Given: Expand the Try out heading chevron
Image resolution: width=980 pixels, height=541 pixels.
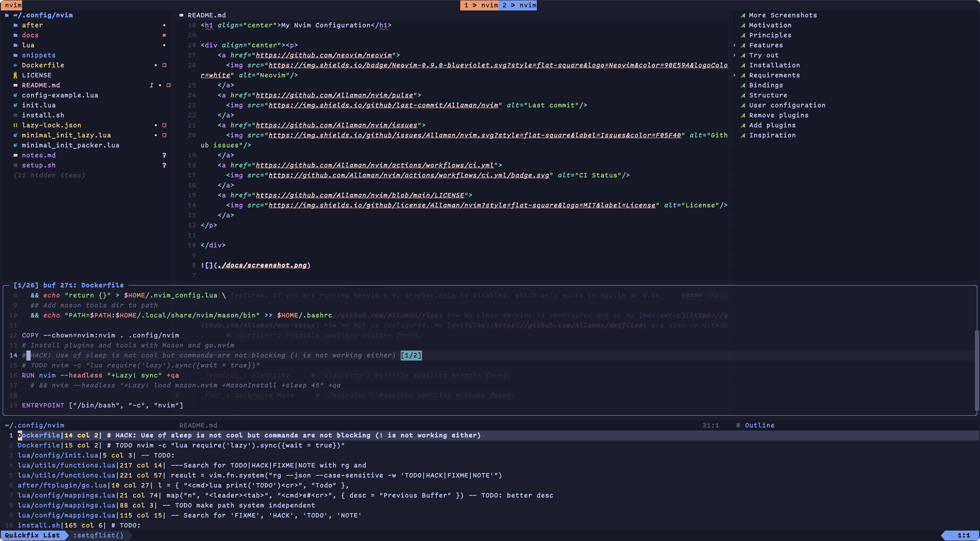Looking at the screenshot, I should point(734,55).
